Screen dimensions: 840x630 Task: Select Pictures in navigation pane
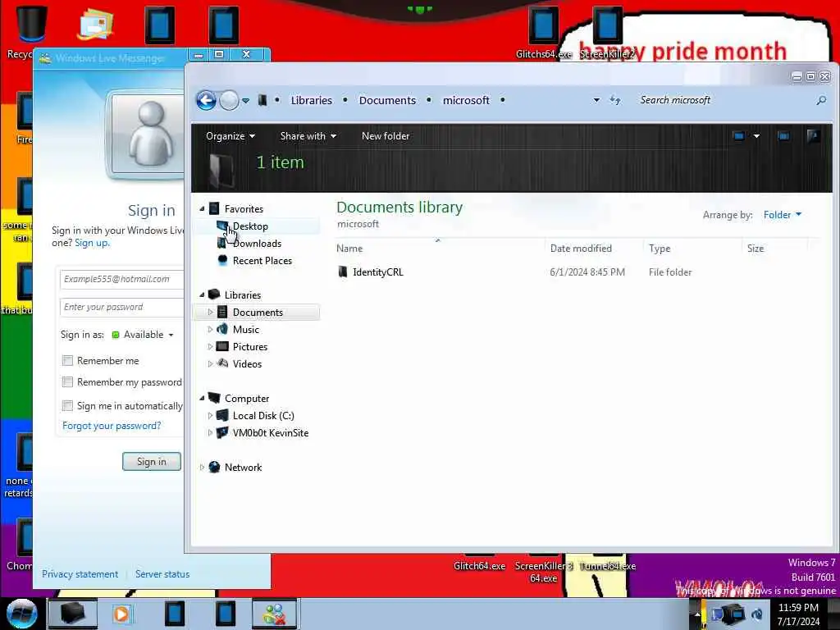249,347
